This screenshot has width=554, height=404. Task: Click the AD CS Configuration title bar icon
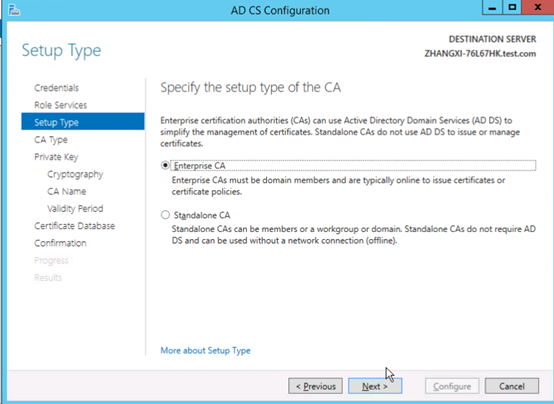[x=14, y=10]
